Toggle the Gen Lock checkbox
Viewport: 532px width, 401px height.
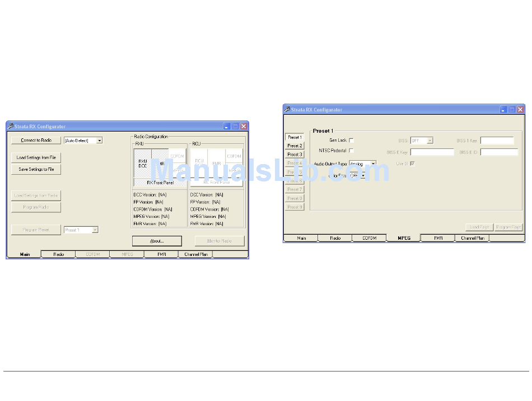pyautogui.click(x=352, y=140)
